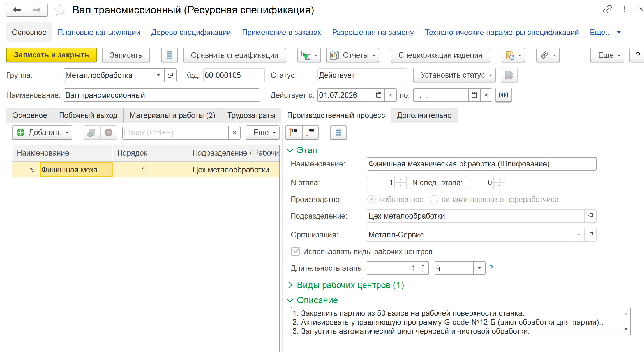Clear the по end date
Viewport: 644px width, 352px height.
[x=486, y=95]
